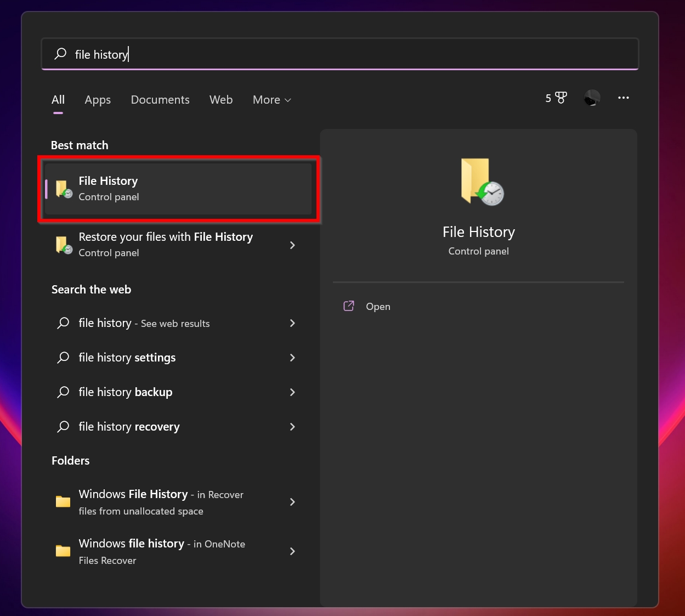The image size is (685, 616).
Task: Click the Restore your files result icon
Action: pyautogui.click(x=64, y=245)
